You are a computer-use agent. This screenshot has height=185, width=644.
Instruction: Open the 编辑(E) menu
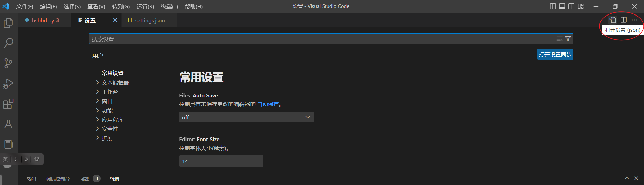tap(48, 6)
